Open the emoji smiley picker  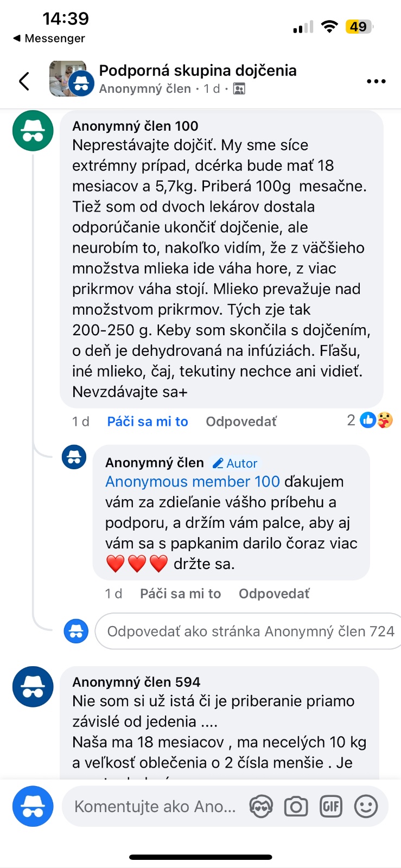coord(366,807)
